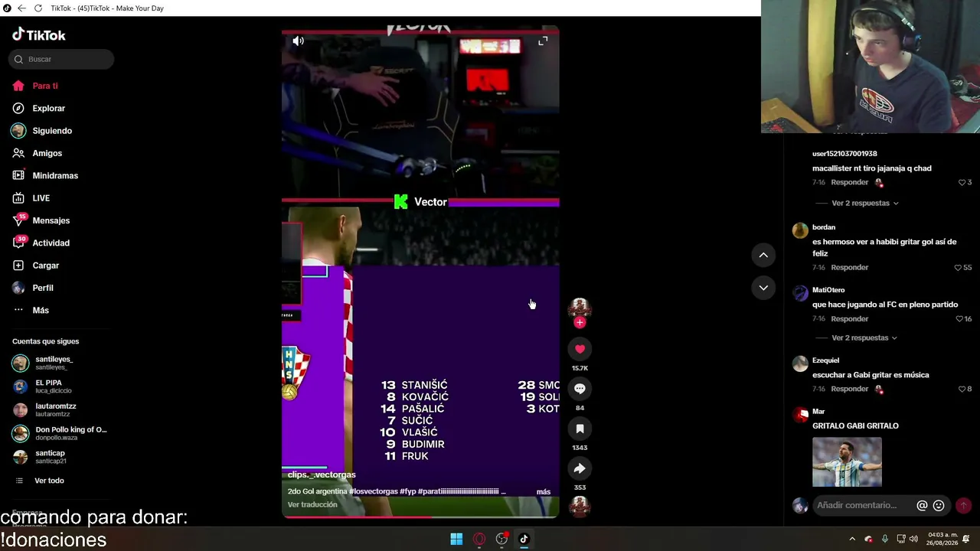Screen dimensions: 980x551
Task: Open the image in Mar's comment
Action: pyautogui.click(x=847, y=461)
